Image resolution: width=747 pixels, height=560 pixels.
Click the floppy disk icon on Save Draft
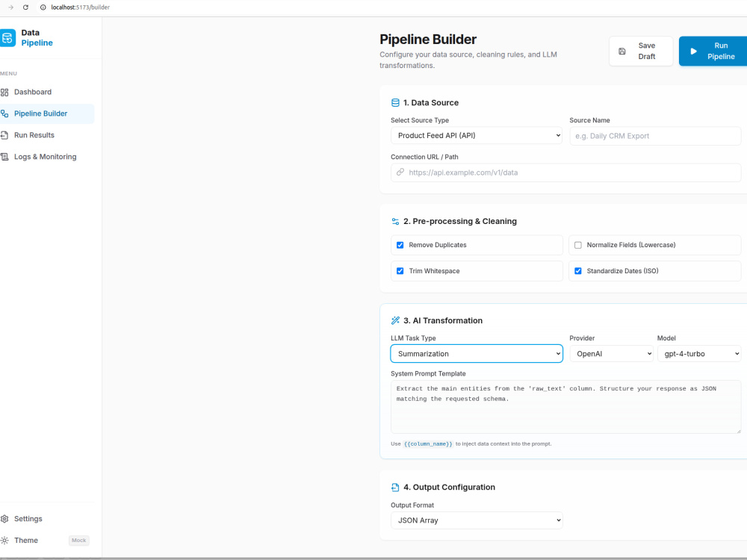click(622, 51)
